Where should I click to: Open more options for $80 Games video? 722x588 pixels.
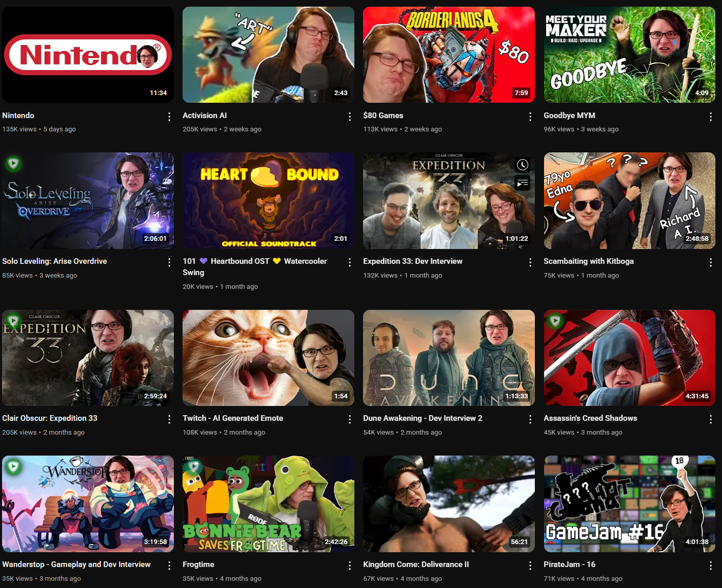pyautogui.click(x=530, y=117)
